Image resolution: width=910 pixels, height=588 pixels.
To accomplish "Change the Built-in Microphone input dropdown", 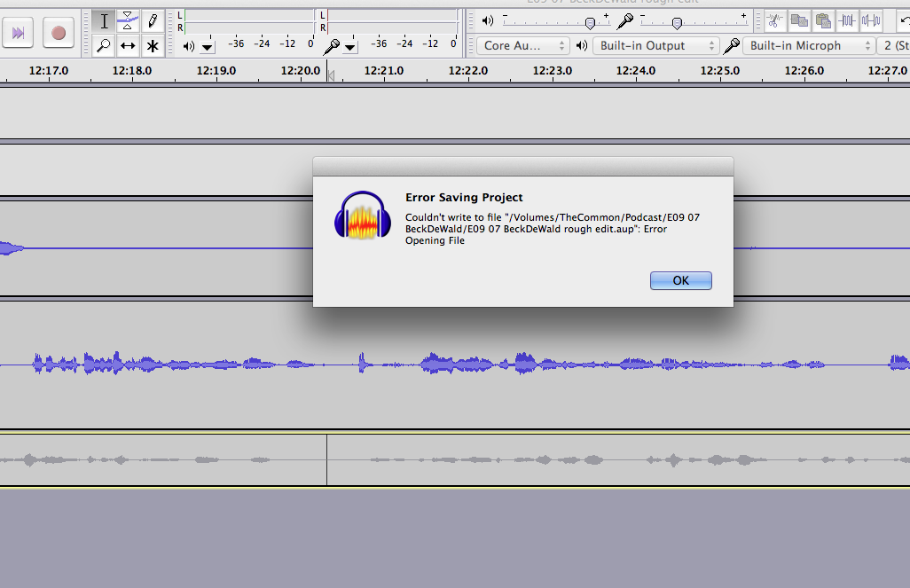I will 807,45.
